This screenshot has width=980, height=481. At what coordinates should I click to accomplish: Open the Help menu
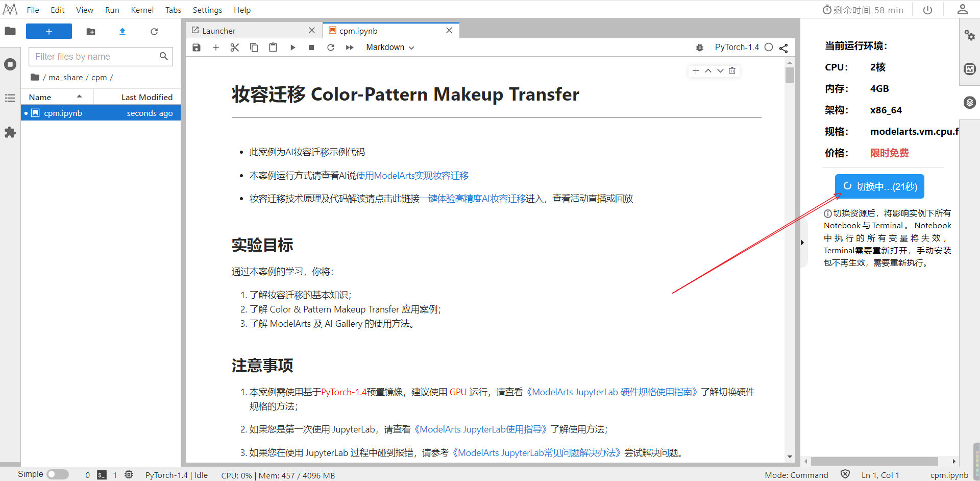pos(242,10)
